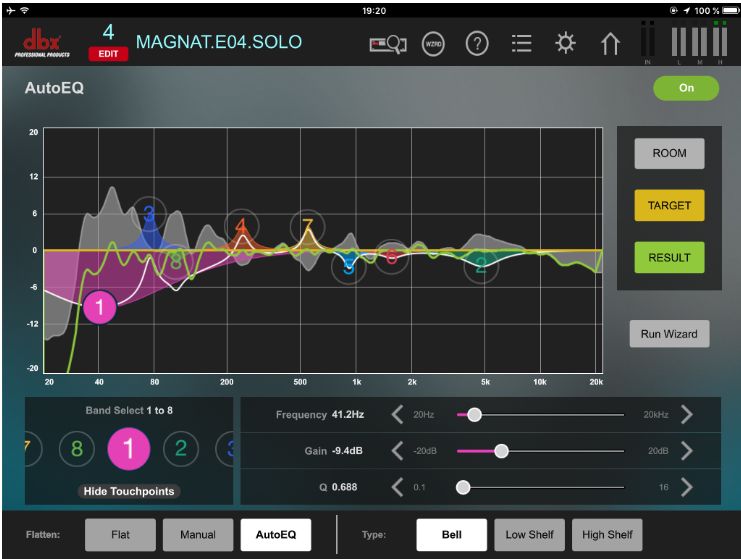This screenshot has height=559, width=741.
Task: Select Flat flatten mode
Action: pos(121,535)
